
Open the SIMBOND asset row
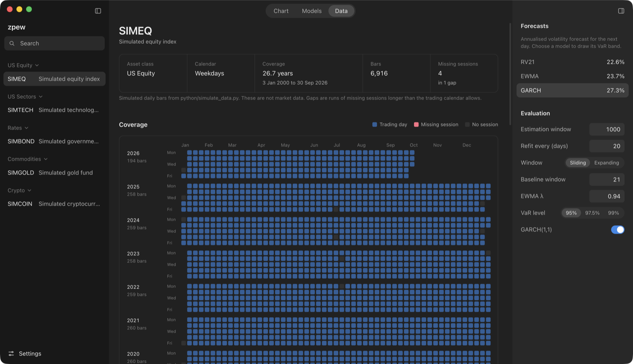click(x=55, y=141)
